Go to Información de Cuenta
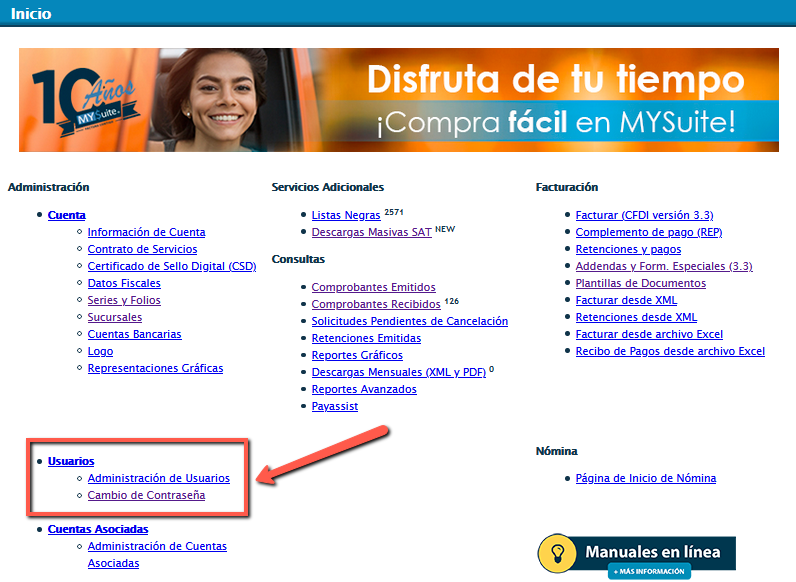796x582 pixels. 146,232
